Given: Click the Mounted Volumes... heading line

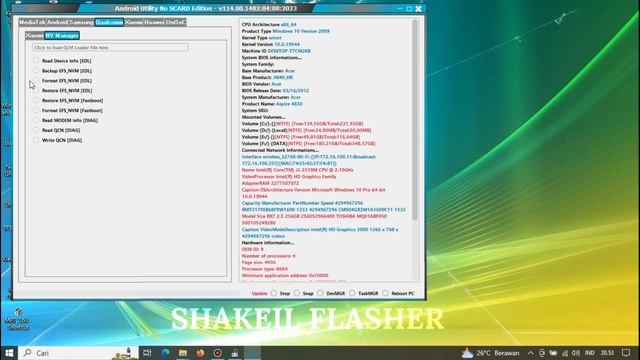Looking at the screenshot, I should [263, 117].
